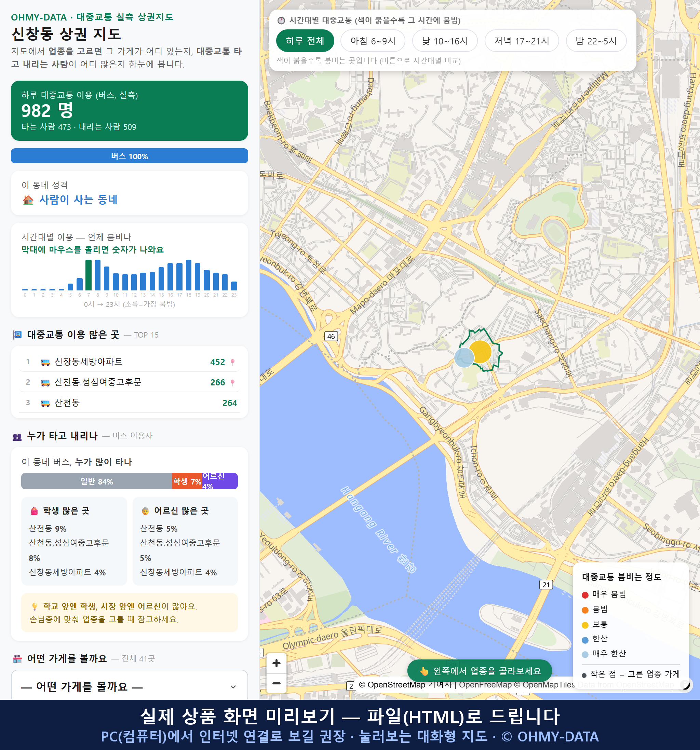Click the map pin icon beside 266
700x750 pixels.
232,383
